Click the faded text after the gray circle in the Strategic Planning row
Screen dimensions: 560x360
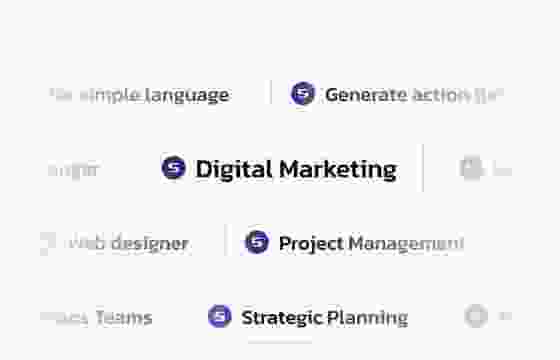point(505,316)
